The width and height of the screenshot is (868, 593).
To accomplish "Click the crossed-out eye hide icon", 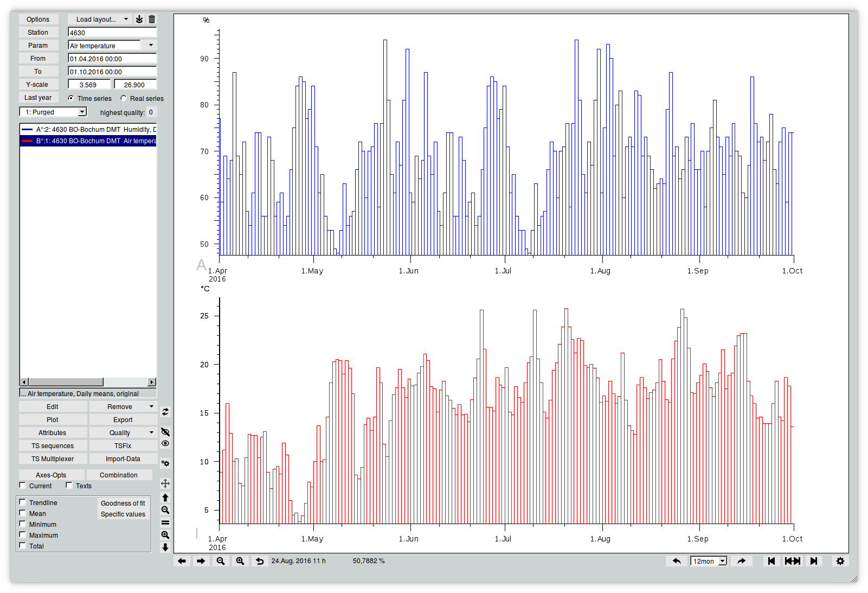I will pos(165,432).
